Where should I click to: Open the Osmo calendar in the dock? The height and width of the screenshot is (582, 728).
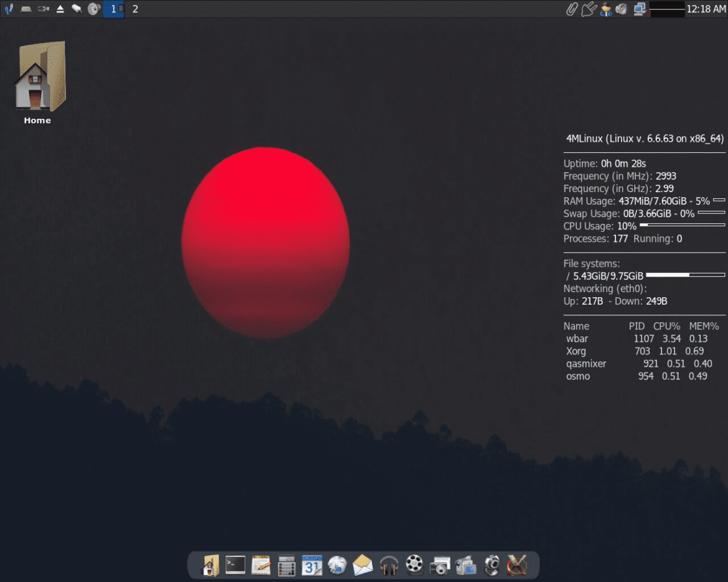click(x=312, y=565)
